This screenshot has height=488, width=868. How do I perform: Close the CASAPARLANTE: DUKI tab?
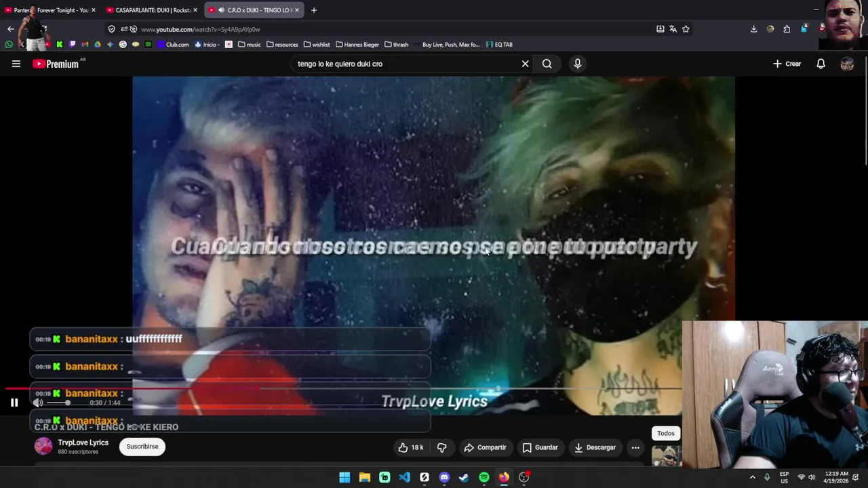pyautogui.click(x=195, y=10)
